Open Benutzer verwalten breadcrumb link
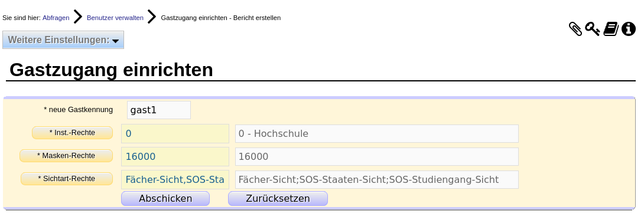Viewport: 644px width, 223px height. pyautogui.click(x=115, y=18)
